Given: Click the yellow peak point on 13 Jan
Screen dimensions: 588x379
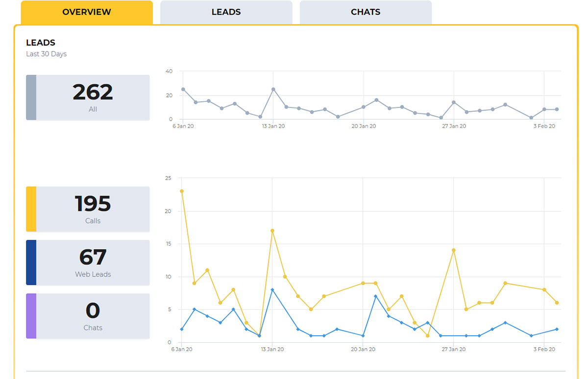Looking at the screenshot, I should point(273,230).
